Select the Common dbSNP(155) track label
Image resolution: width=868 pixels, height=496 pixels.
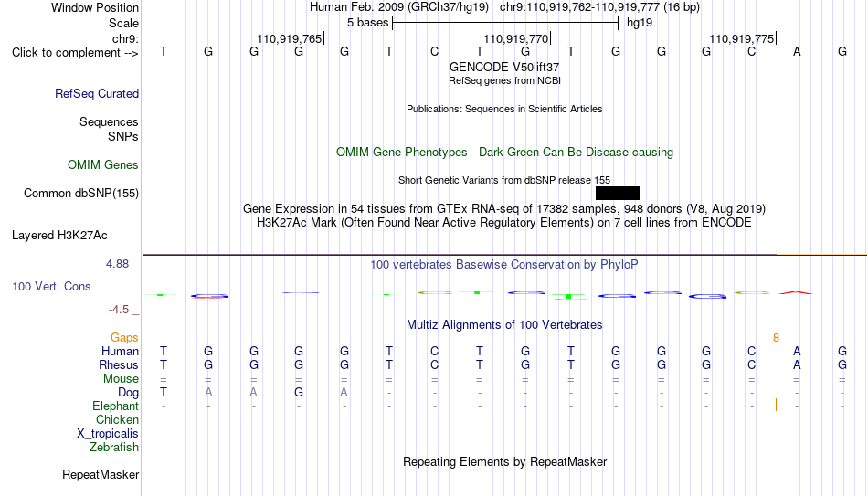click(80, 194)
